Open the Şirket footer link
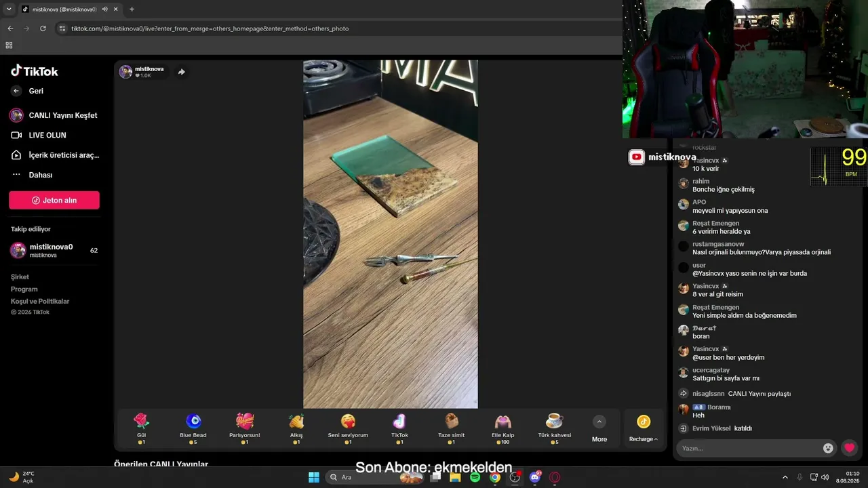Screen dimensions: 868x488 20,277
